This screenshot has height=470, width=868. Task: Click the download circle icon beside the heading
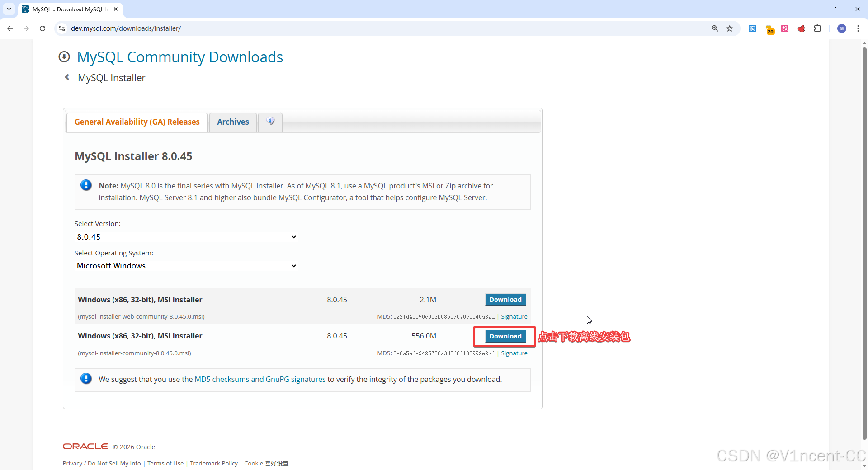point(64,56)
